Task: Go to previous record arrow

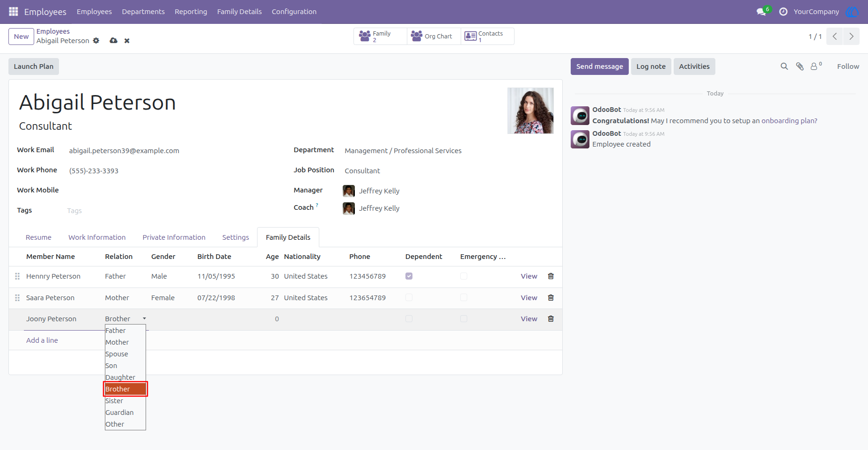Action: pyautogui.click(x=834, y=37)
